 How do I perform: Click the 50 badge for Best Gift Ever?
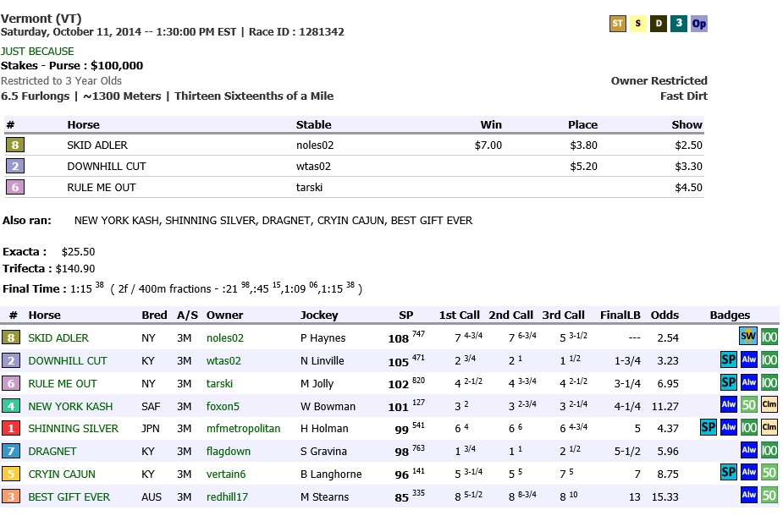pyautogui.click(x=769, y=495)
